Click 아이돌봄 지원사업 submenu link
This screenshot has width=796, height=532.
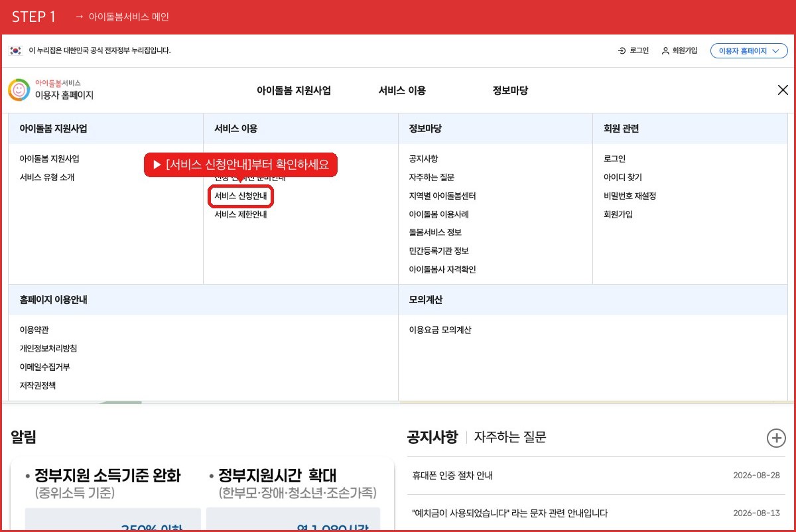pyautogui.click(x=50, y=159)
